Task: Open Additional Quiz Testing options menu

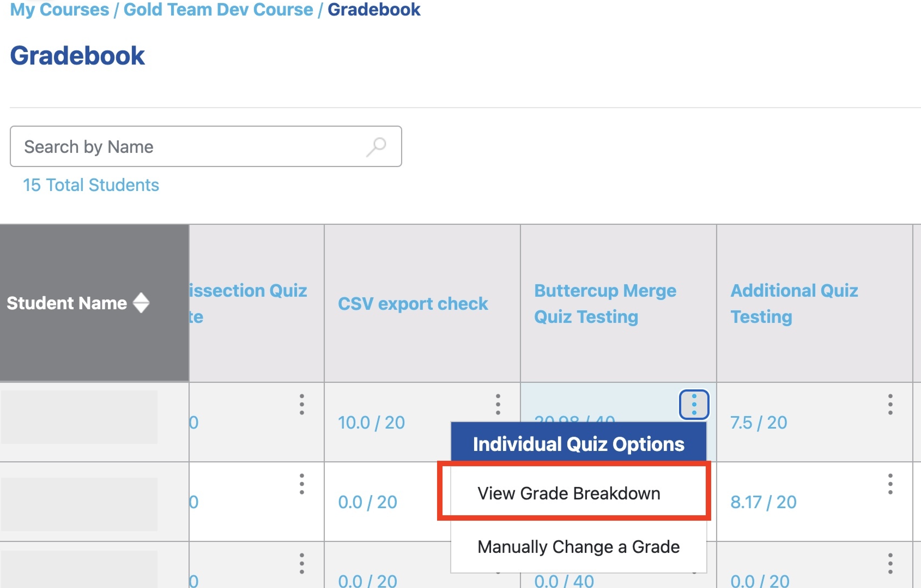Action: pos(890,404)
